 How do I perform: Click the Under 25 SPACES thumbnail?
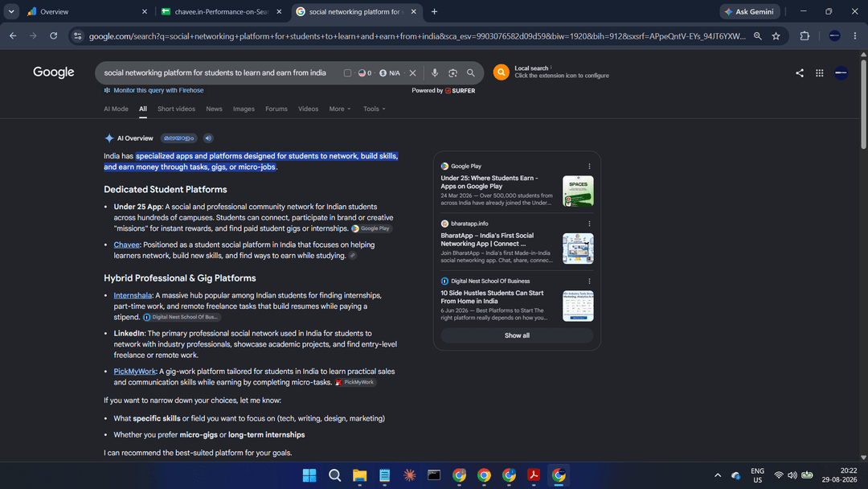pos(578,191)
